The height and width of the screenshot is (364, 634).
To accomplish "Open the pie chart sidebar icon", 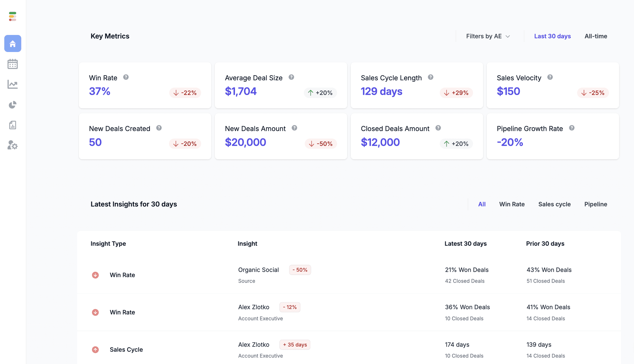I will click(x=13, y=105).
